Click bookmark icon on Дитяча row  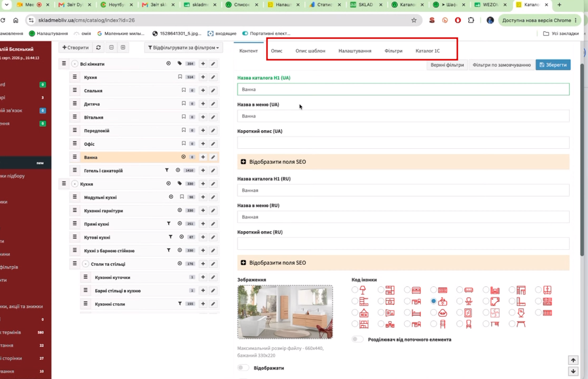point(184,104)
